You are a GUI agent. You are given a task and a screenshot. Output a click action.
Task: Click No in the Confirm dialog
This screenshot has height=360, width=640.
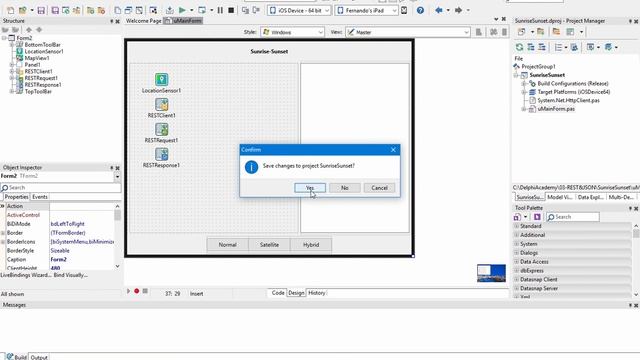pos(344,188)
